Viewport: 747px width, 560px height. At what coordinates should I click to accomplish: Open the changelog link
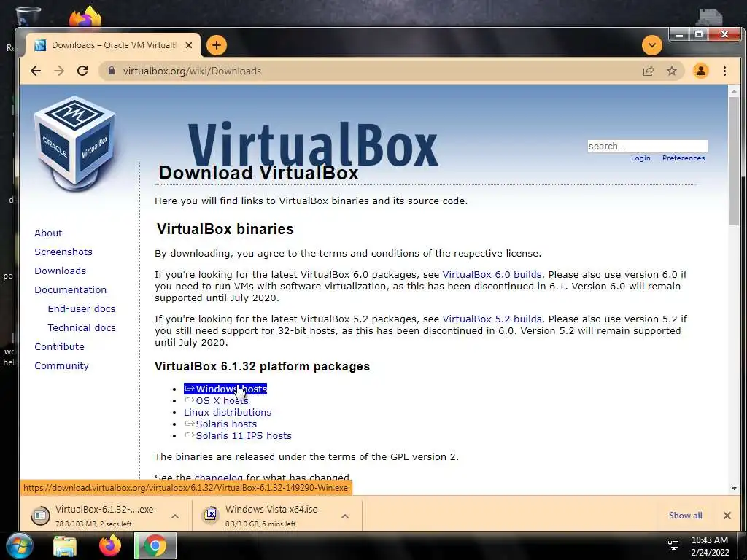pyautogui.click(x=219, y=477)
